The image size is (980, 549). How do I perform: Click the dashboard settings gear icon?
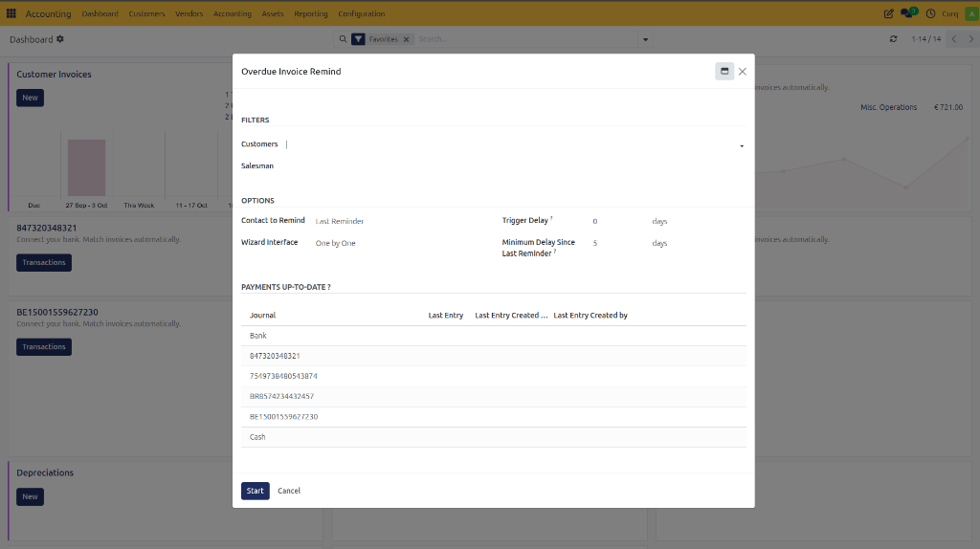point(60,38)
